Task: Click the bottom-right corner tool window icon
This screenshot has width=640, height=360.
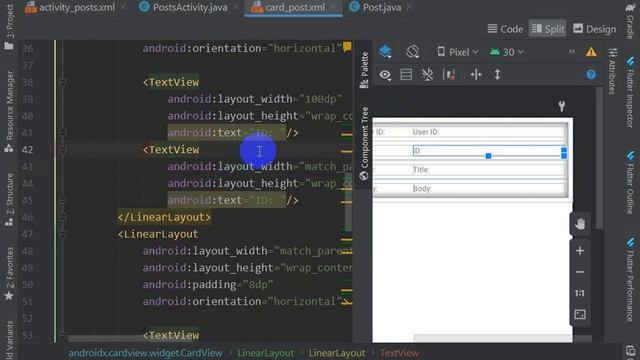Action: click(x=630, y=350)
